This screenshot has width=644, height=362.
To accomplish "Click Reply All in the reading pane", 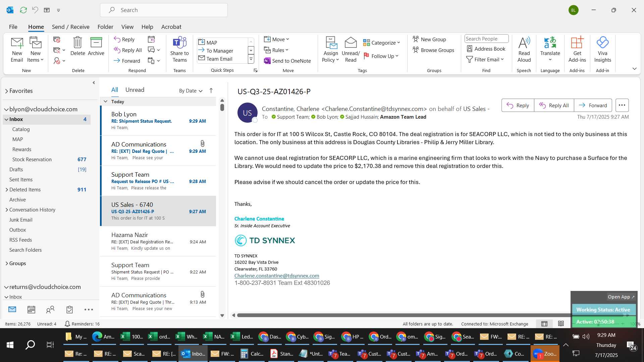I will [554, 105].
